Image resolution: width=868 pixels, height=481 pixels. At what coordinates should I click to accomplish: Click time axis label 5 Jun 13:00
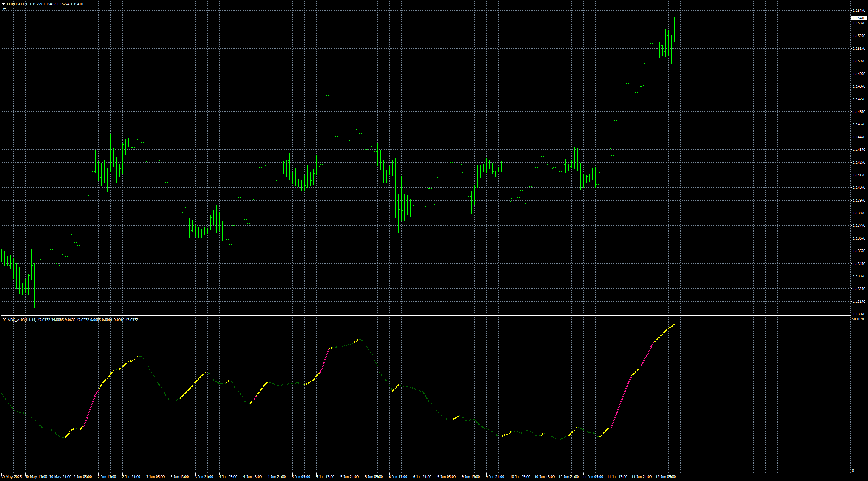click(x=325, y=477)
